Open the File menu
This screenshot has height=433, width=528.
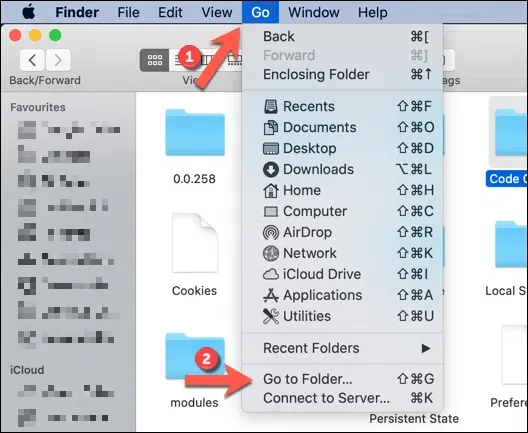[x=128, y=12]
